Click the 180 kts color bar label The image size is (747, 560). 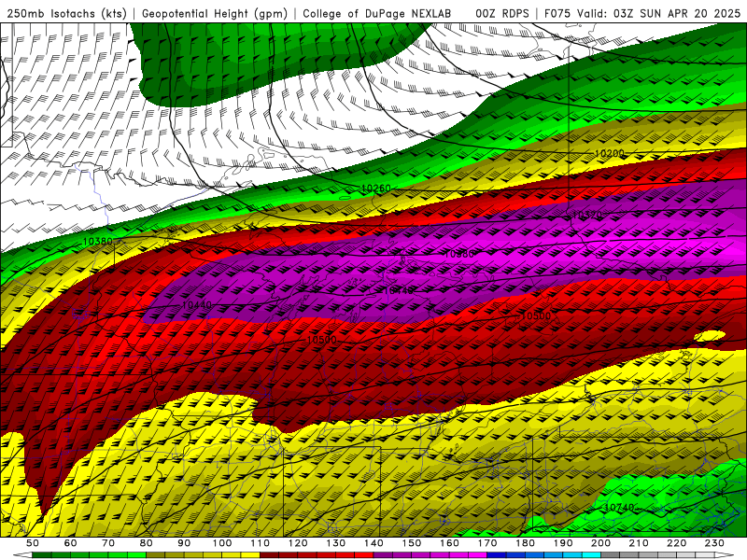coord(525,543)
